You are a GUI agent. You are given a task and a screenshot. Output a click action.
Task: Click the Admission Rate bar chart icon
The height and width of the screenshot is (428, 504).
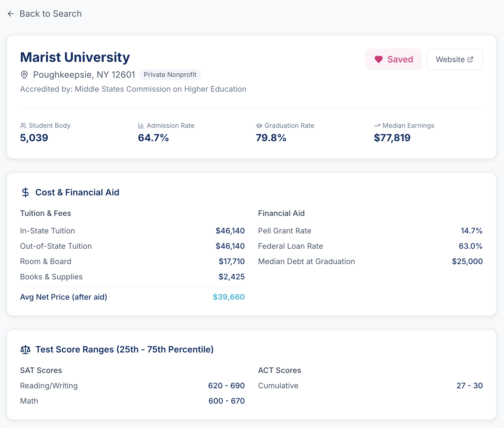(141, 126)
